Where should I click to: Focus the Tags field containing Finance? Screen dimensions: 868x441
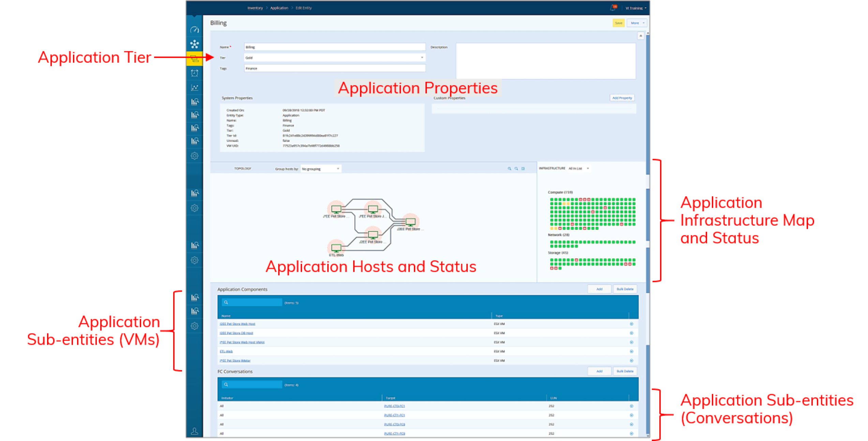[335, 69]
